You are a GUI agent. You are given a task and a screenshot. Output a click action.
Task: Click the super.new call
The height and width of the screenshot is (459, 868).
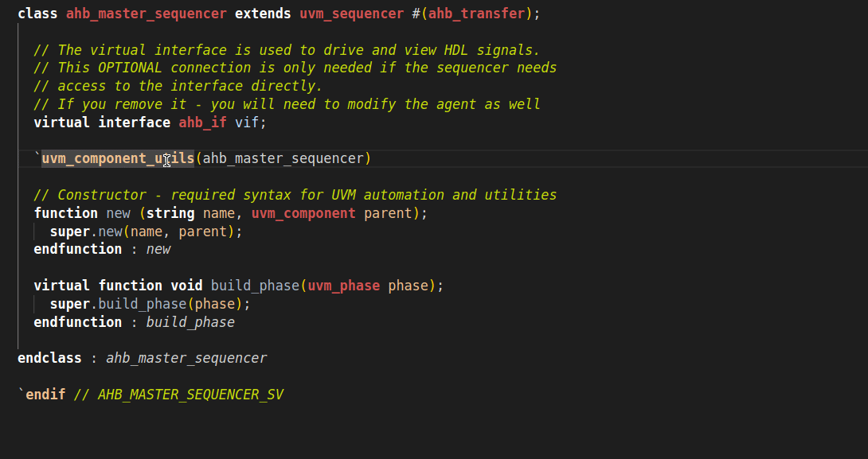pos(100,231)
